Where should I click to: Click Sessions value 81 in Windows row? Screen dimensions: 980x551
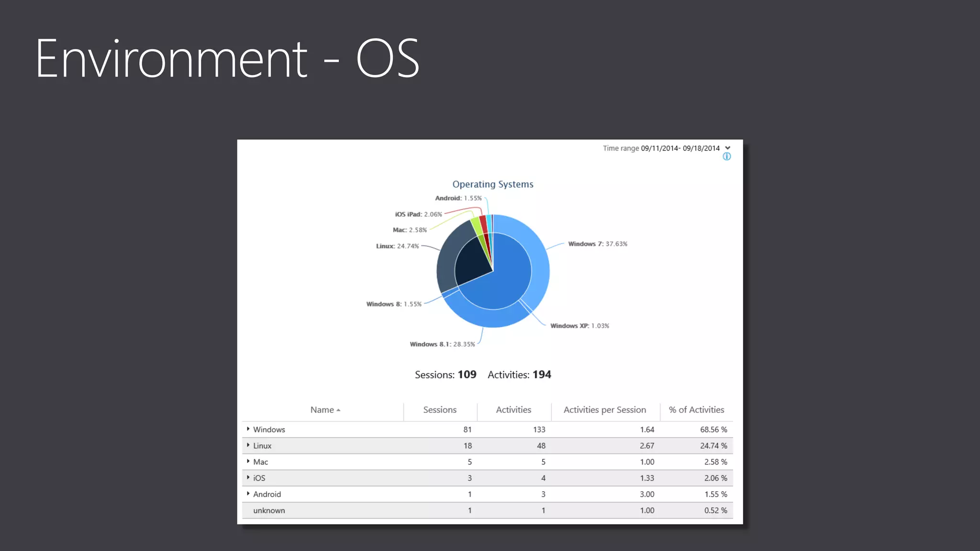(x=468, y=430)
